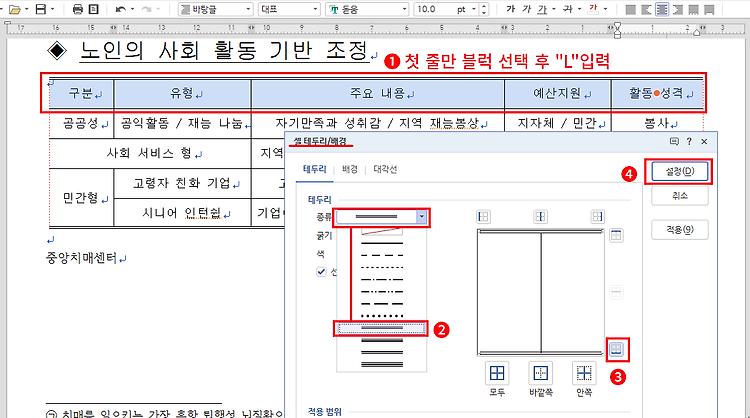Image resolution: width=750 pixels, height=418 pixels.
Task: Select left alignment icon
Action: tap(647, 10)
